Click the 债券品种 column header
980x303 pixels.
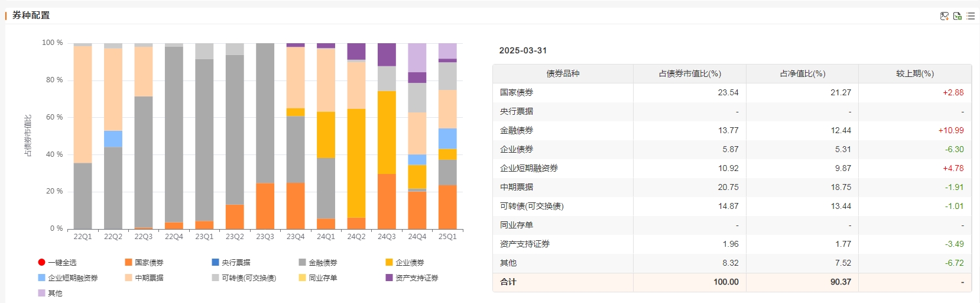pos(563,73)
